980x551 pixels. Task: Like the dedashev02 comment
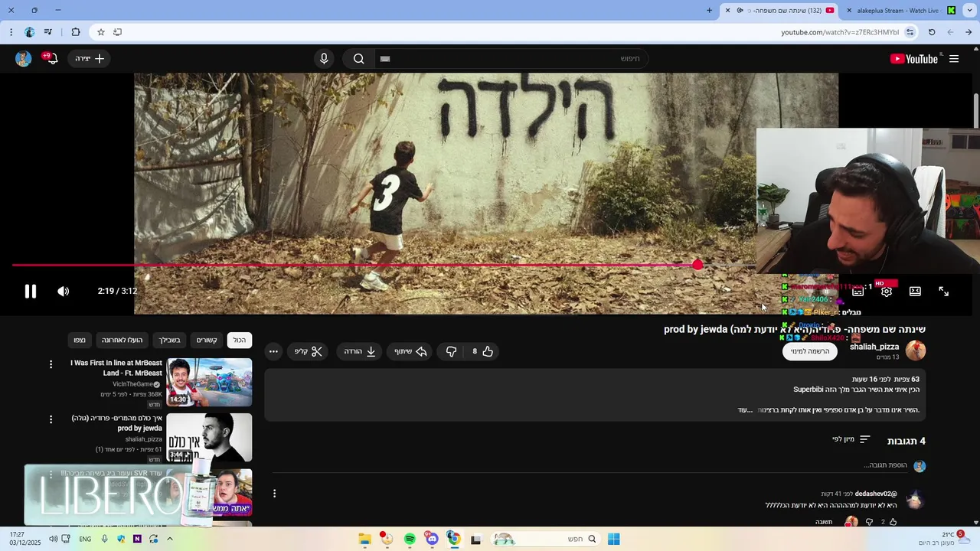(893, 522)
